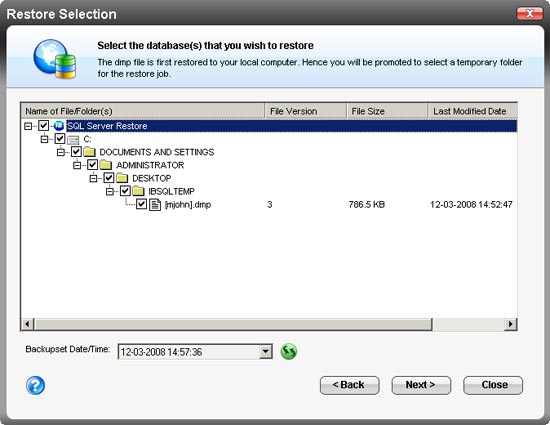Collapse the C: drive tree node

[44, 139]
